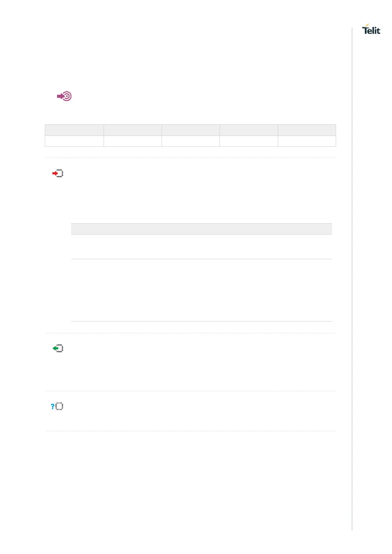This screenshot has width=392, height=554.
Task: Click fourth white cell in five-column table
Action: coord(248,141)
